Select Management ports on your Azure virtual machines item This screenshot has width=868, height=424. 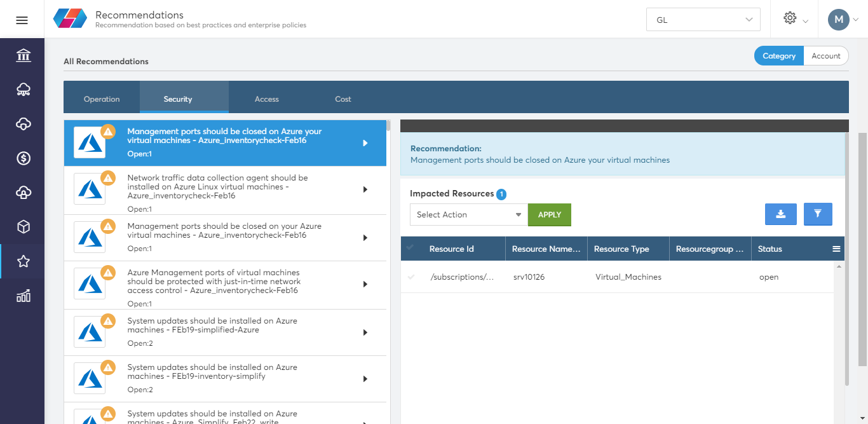click(x=225, y=238)
